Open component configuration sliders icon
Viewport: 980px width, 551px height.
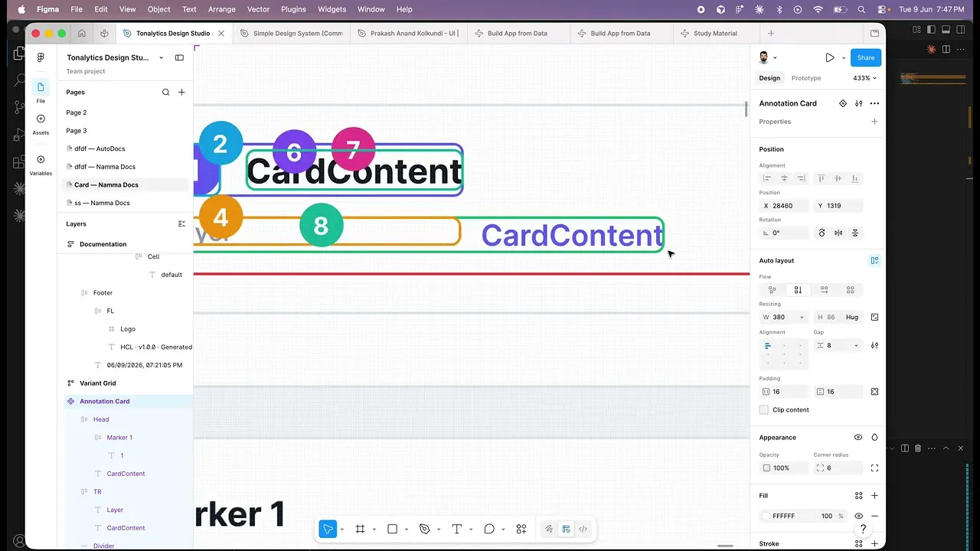coord(859,103)
